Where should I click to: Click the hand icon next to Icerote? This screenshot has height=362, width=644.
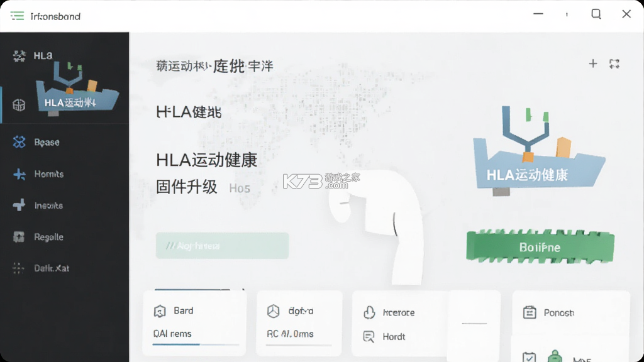click(x=369, y=312)
